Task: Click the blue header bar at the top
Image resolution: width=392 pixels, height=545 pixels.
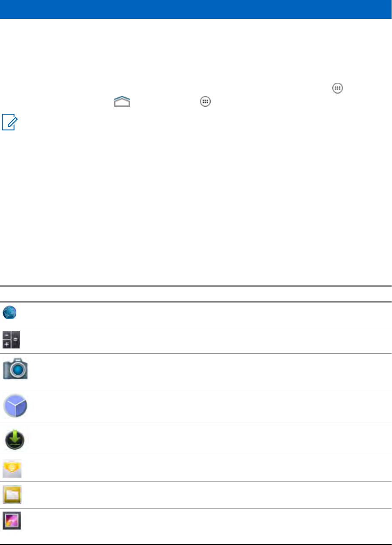Action: click(x=196, y=9)
